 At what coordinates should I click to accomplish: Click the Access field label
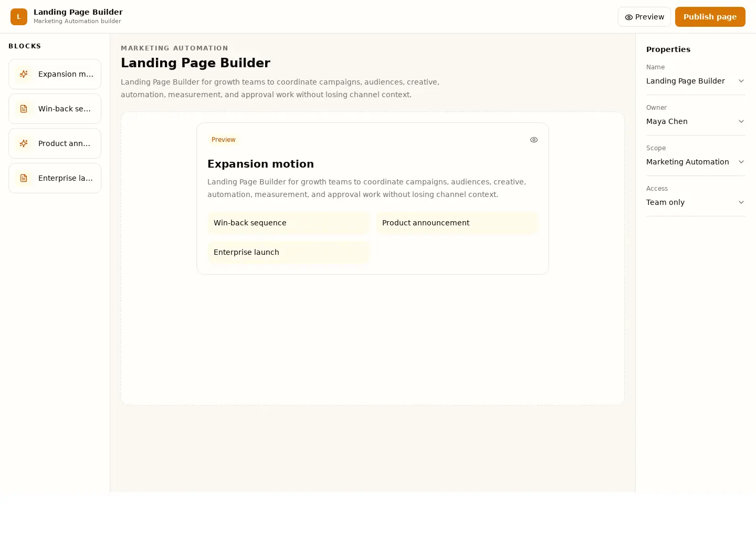657,189
